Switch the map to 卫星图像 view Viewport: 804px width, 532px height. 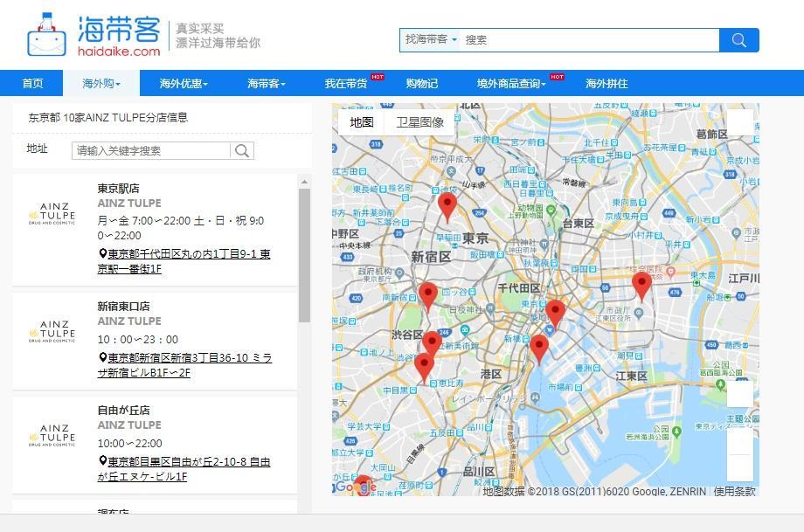coord(419,122)
